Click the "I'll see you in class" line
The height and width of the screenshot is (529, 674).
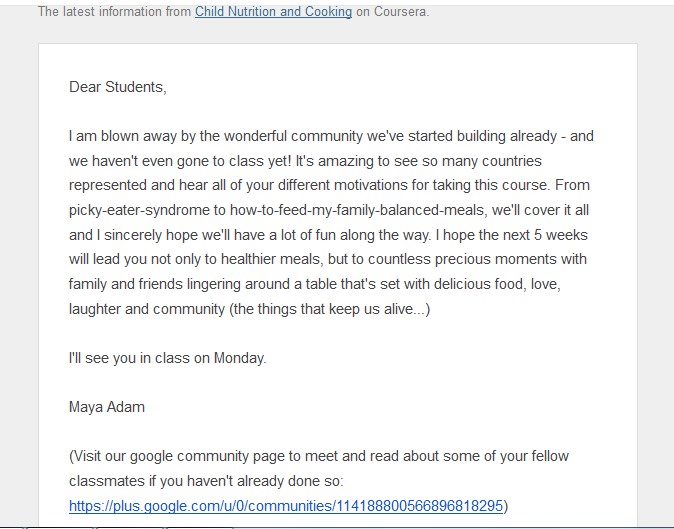coord(167,358)
